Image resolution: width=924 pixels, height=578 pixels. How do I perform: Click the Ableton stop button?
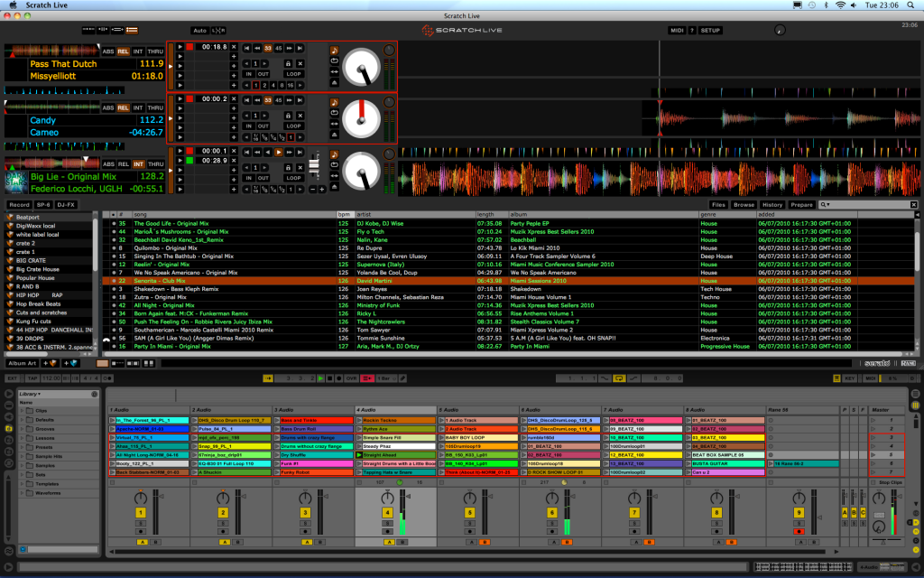330,378
